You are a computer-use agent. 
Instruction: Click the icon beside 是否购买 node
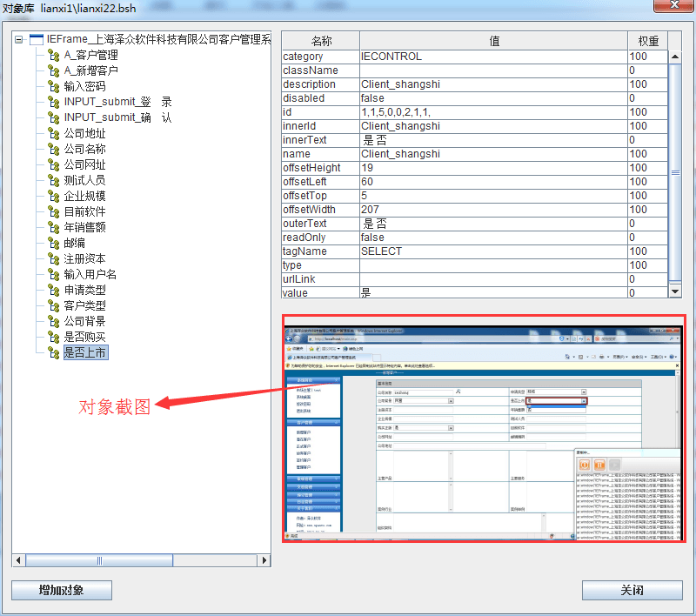tap(54, 338)
